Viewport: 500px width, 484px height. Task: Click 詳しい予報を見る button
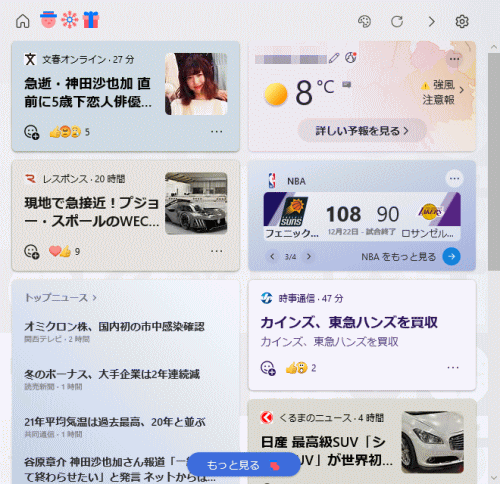coord(362,131)
